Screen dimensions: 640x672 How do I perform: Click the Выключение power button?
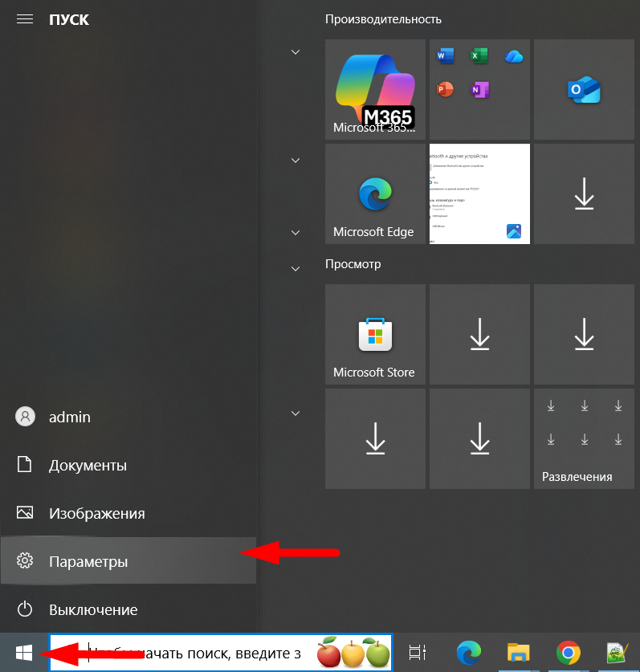point(92,609)
